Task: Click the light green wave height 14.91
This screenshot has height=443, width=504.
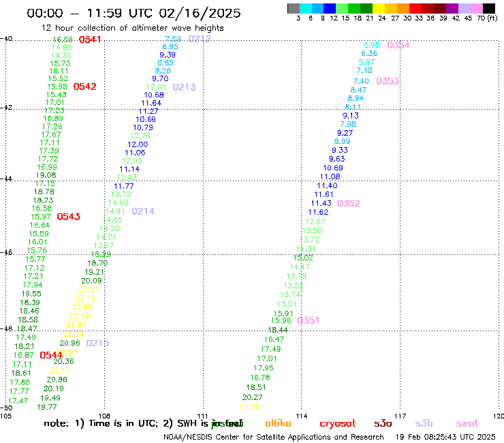Action: tap(115, 211)
